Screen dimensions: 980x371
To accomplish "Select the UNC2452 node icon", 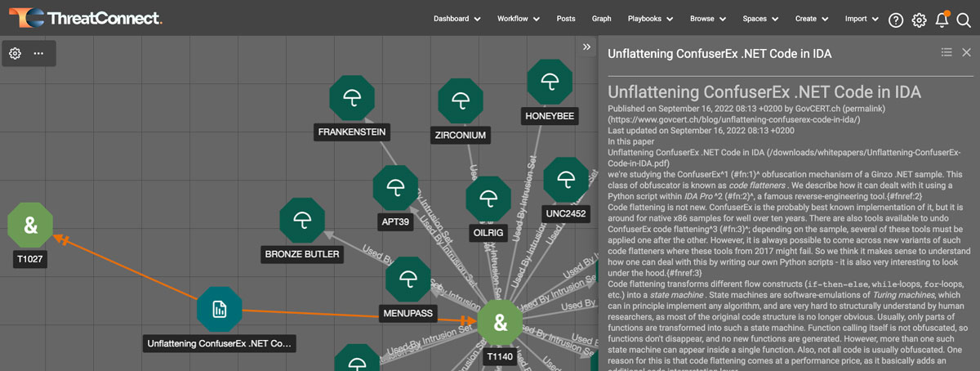I will [x=566, y=181].
